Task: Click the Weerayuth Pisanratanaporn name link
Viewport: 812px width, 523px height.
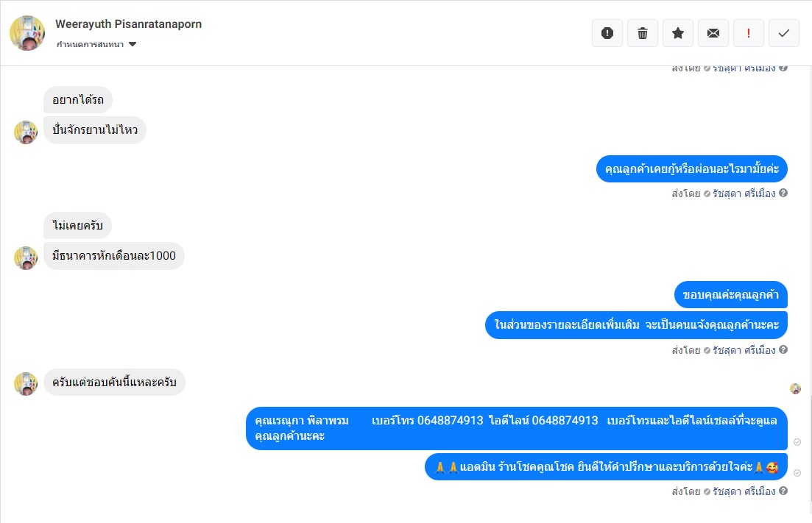Action: pos(128,24)
